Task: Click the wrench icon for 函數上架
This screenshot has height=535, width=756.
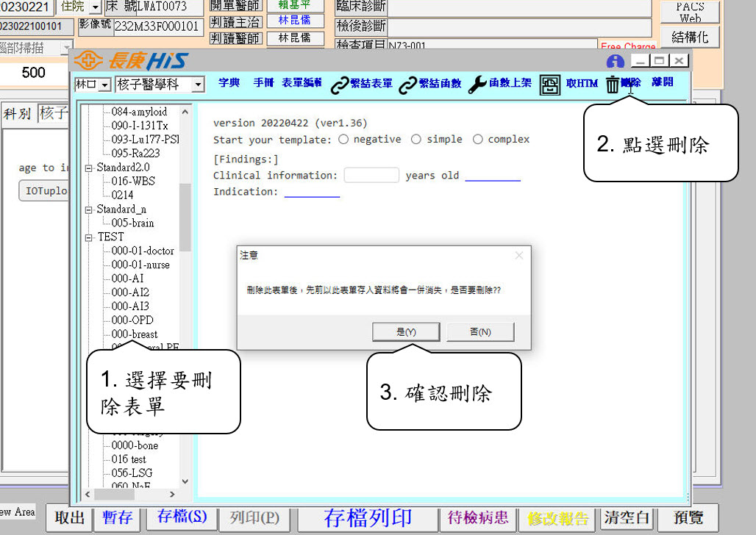Action: tap(477, 85)
